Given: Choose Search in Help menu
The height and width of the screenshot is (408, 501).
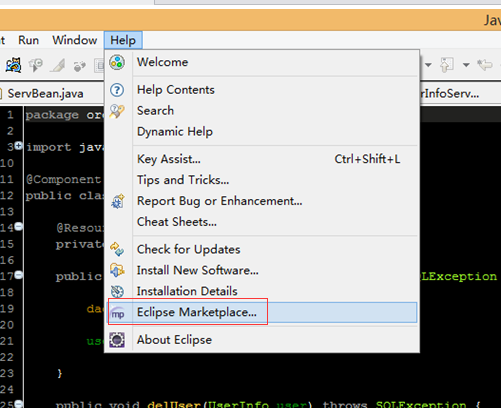Looking at the screenshot, I should click(262, 111).
